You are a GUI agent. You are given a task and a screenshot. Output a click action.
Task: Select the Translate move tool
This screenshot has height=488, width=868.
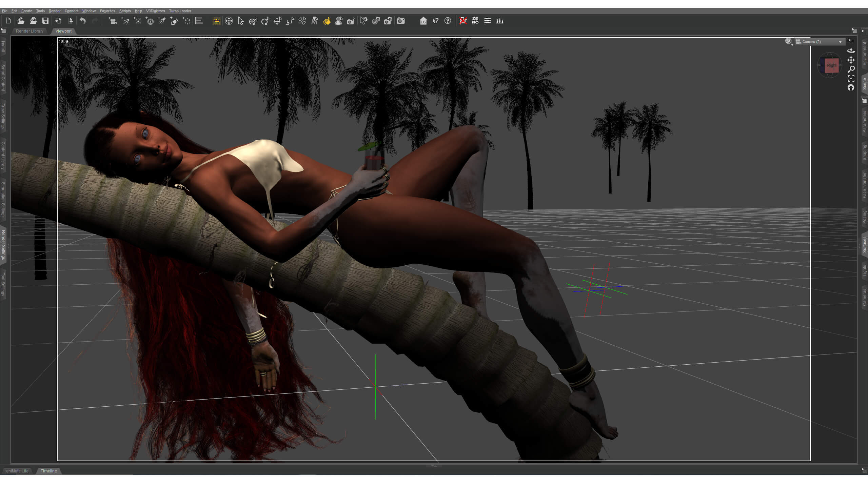click(277, 21)
